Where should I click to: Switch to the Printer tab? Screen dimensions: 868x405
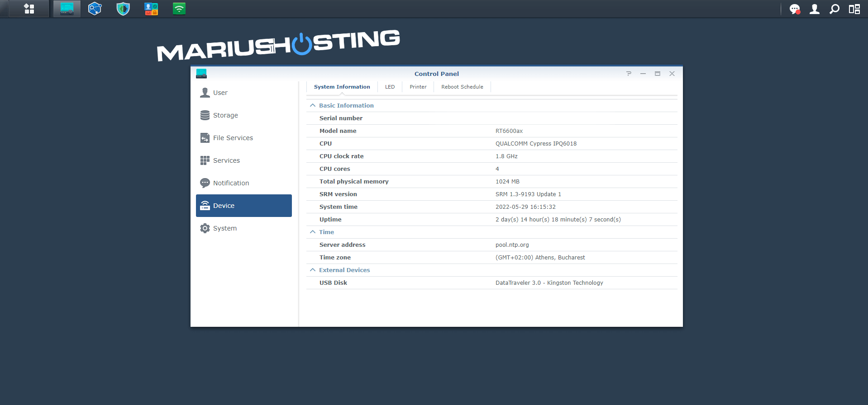418,87
